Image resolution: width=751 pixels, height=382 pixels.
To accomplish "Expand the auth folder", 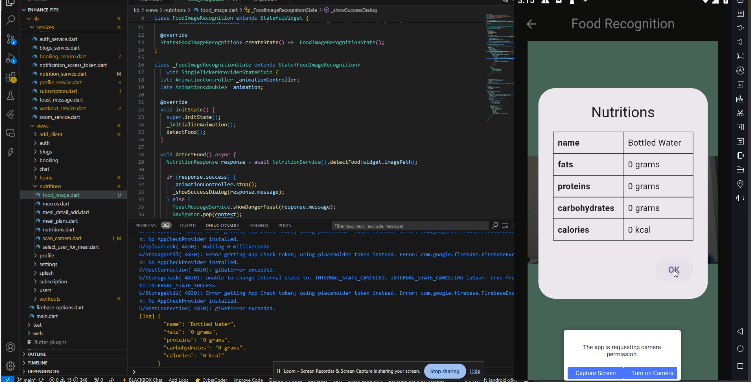I will (45, 143).
